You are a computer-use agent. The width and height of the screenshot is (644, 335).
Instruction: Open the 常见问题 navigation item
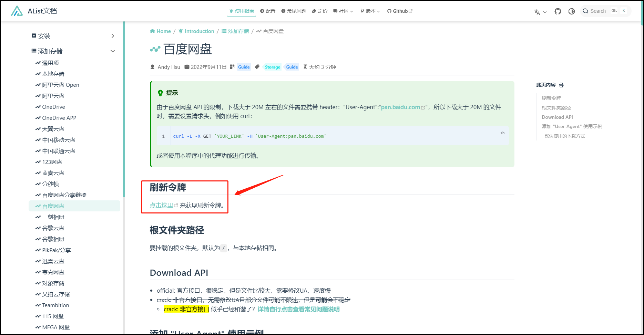pyautogui.click(x=294, y=11)
